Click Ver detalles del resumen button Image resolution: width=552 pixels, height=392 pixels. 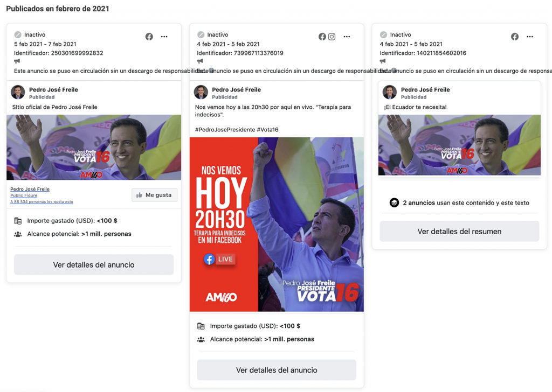(459, 232)
